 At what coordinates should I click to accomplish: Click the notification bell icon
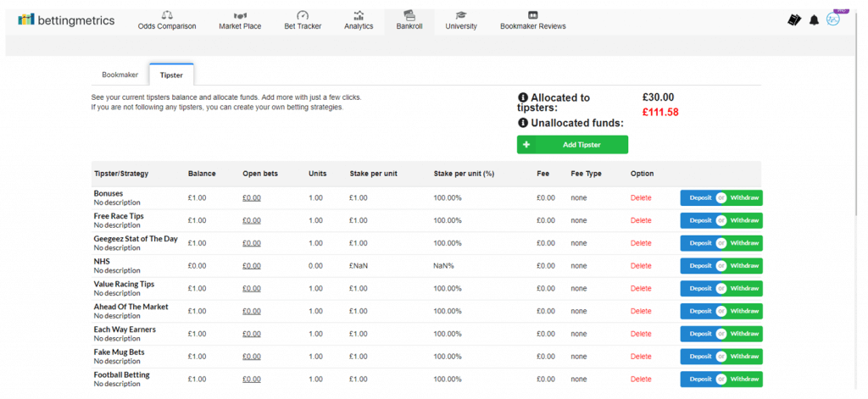click(814, 20)
